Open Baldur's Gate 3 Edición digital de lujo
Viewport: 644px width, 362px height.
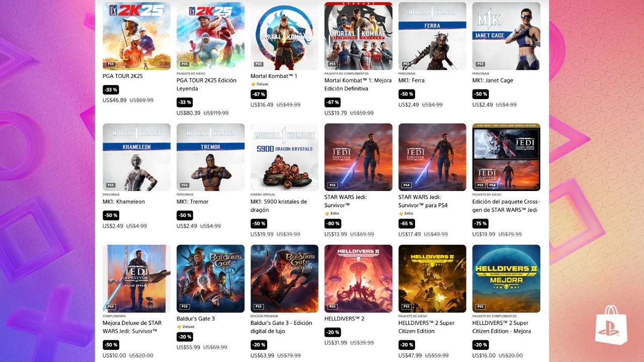281,327
